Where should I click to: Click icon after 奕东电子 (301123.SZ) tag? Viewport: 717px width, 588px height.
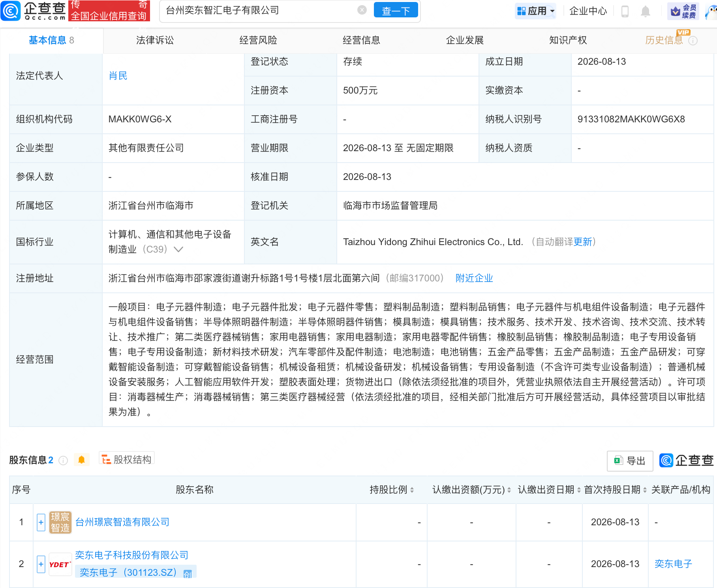(188, 573)
